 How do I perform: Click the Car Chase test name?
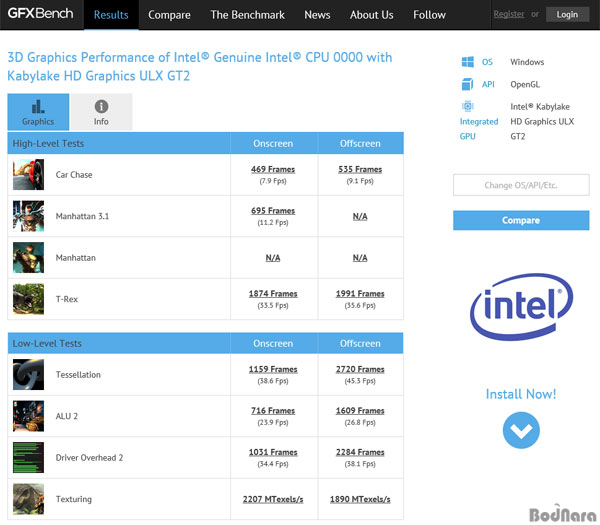(74, 174)
